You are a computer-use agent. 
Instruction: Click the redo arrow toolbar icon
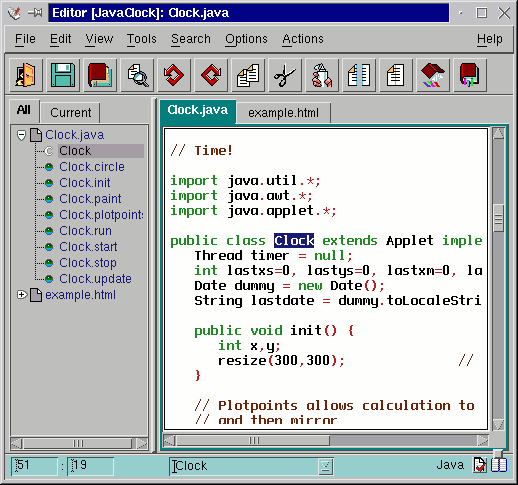click(x=211, y=75)
